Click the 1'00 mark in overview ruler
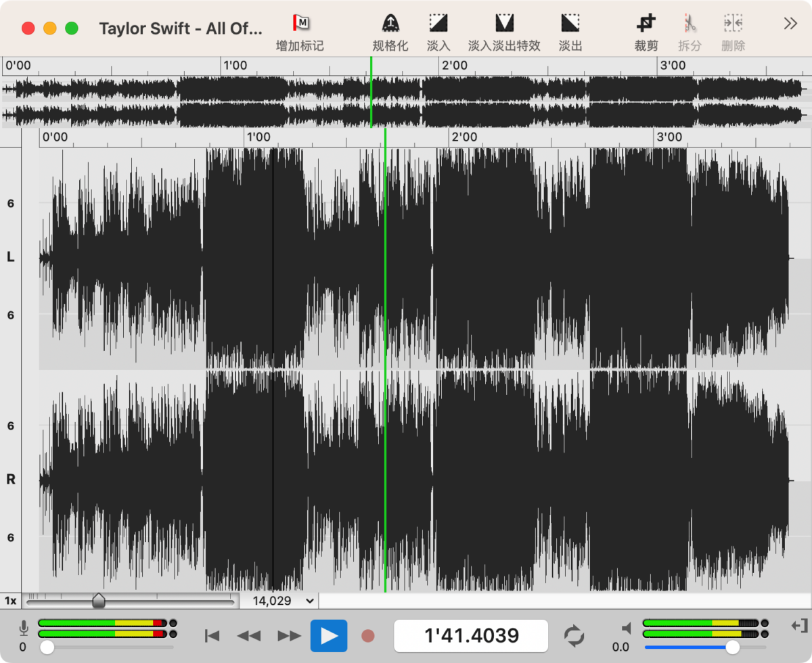This screenshot has height=663, width=812. 235,66
